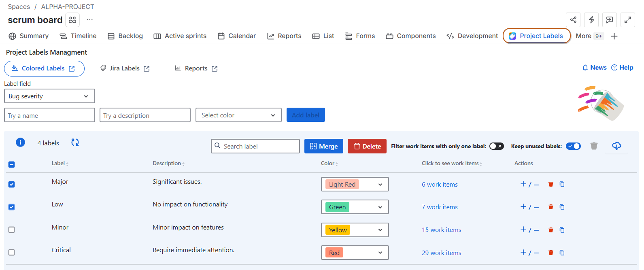Click the Try a description input field
The height and width of the screenshot is (270, 644).
(x=145, y=115)
